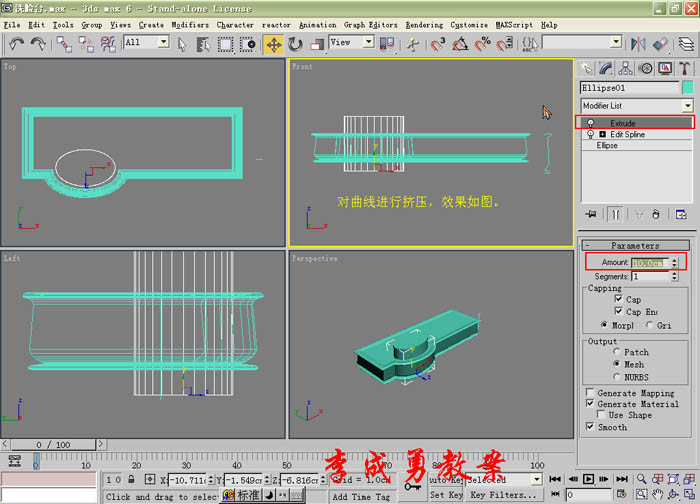Toggle Window/Crossing selection mode
700x504 pixels.
(x=247, y=44)
